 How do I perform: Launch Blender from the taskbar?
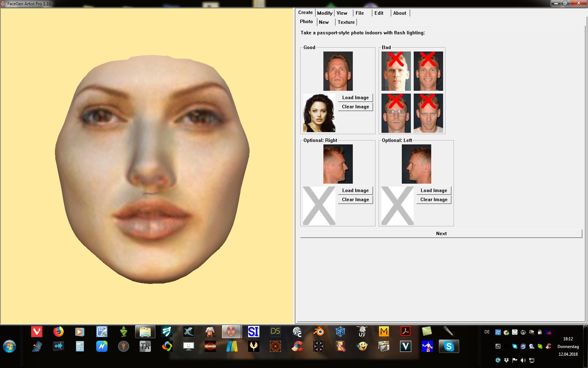pos(318,331)
